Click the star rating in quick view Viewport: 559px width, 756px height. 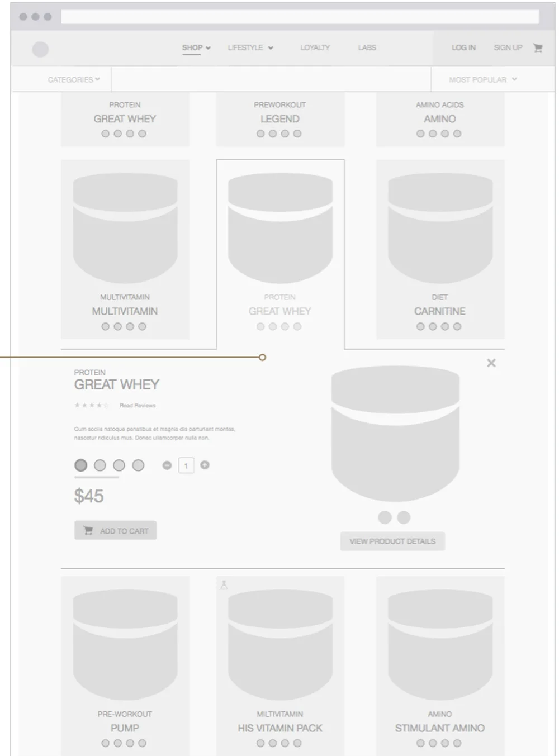[92, 405]
